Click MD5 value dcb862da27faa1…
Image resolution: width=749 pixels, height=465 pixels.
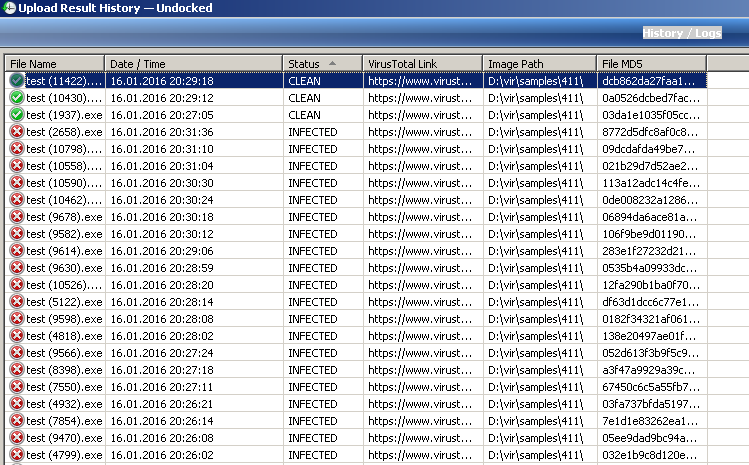pos(648,81)
